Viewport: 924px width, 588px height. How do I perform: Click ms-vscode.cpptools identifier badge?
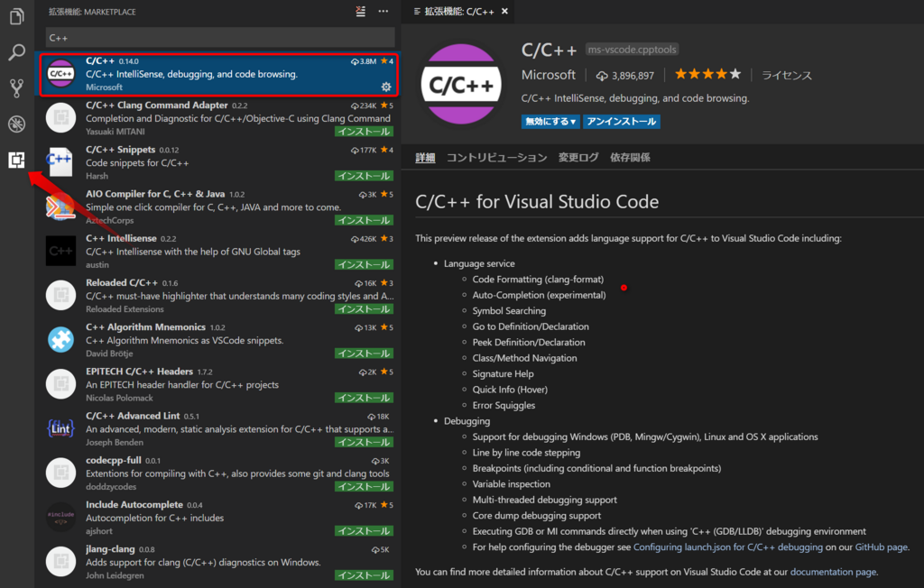[632, 50]
